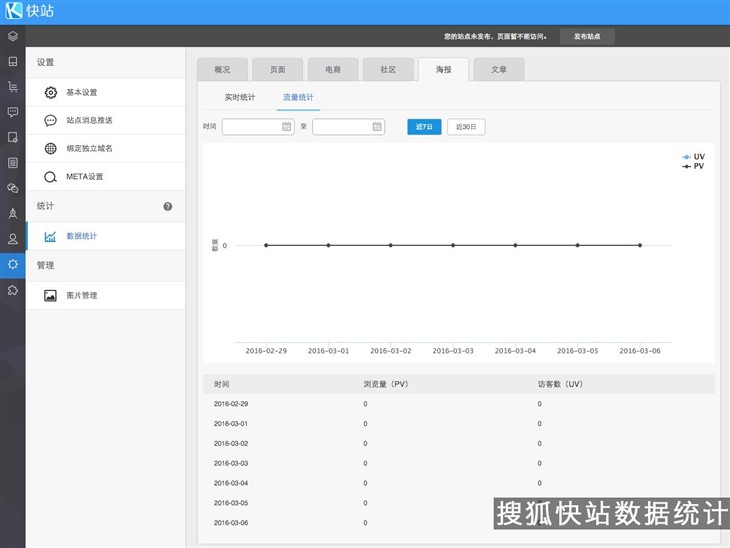The image size is (730, 548).
Task: Open the user profile icon in the sidebar
Action: pos(13,239)
